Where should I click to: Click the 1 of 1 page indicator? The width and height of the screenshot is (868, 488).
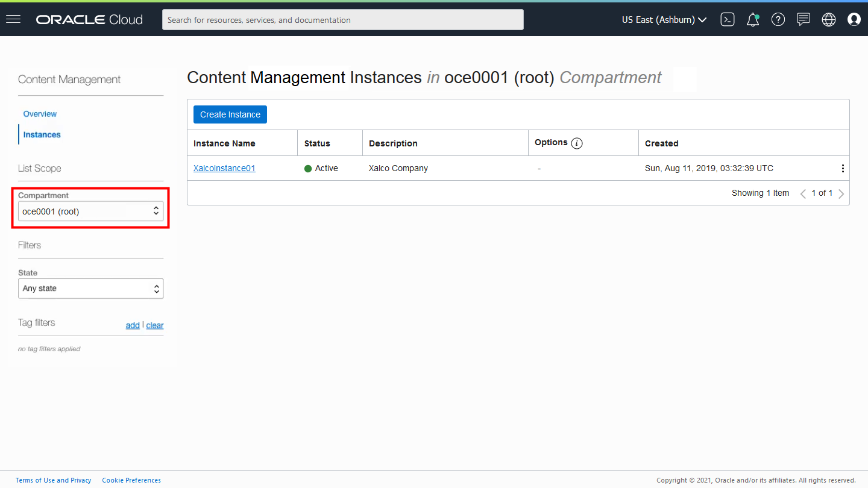[822, 193]
